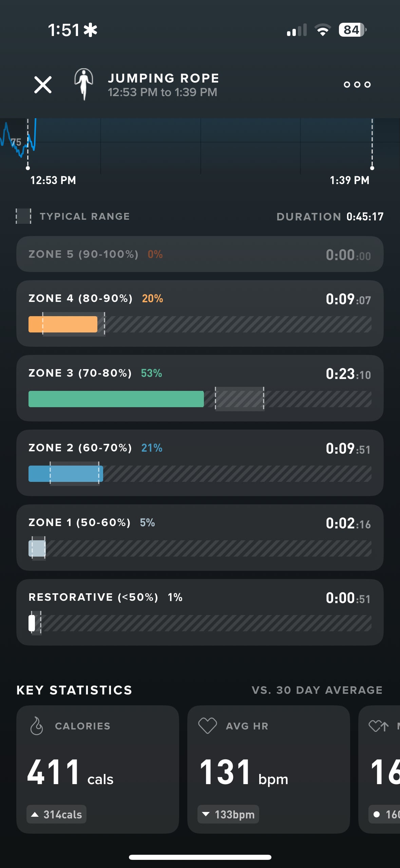This screenshot has width=400, height=868.
Task: Tap the 12:53 PM start time marker
Action: (x=53, y=180)
